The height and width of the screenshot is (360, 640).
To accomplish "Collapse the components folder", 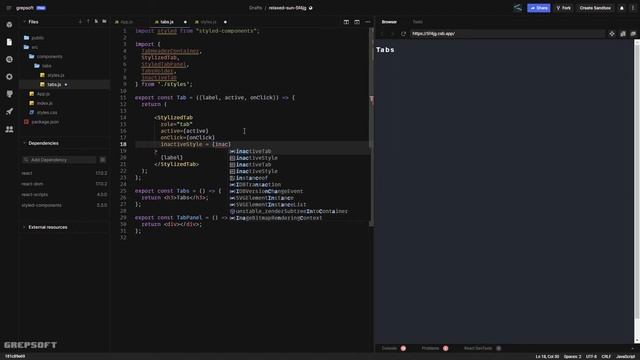I will (x=46, y=56).
